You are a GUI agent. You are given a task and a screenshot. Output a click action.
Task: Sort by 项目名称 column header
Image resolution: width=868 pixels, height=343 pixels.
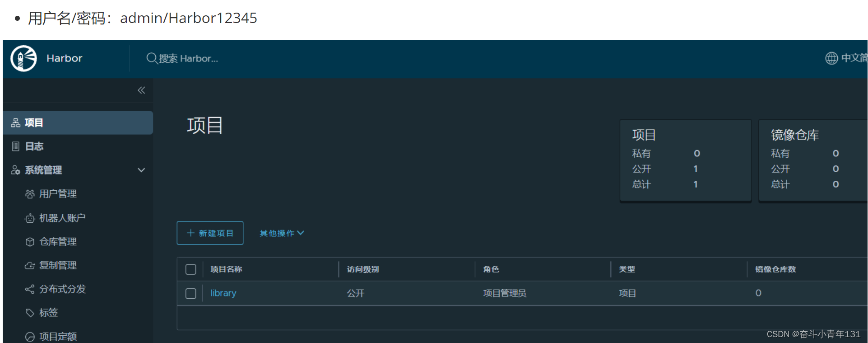click(226, 269)
